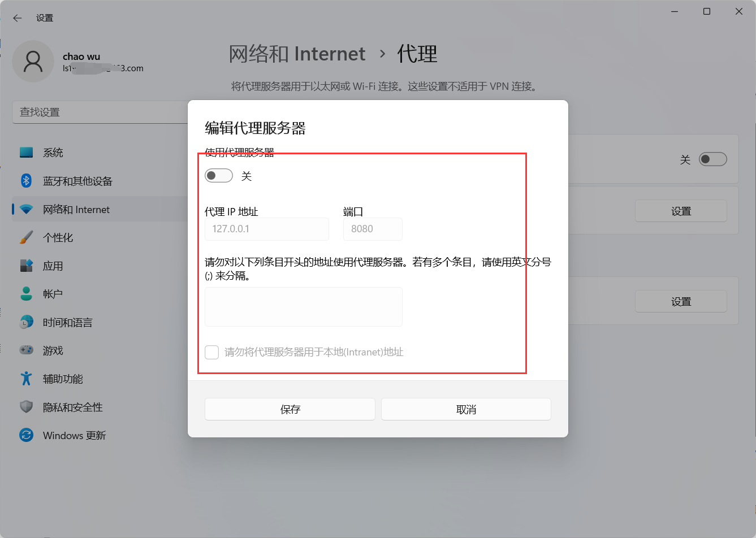Click the Port (端口) field showing 8080
This screenshot has height=538, width=756.
pyautogui.click(x=373, y=229)
